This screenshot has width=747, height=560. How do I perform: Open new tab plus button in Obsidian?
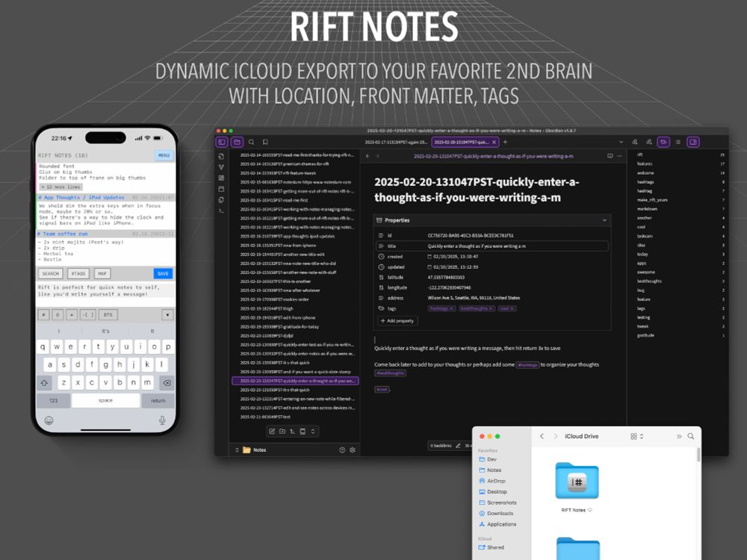click(506, 142)
